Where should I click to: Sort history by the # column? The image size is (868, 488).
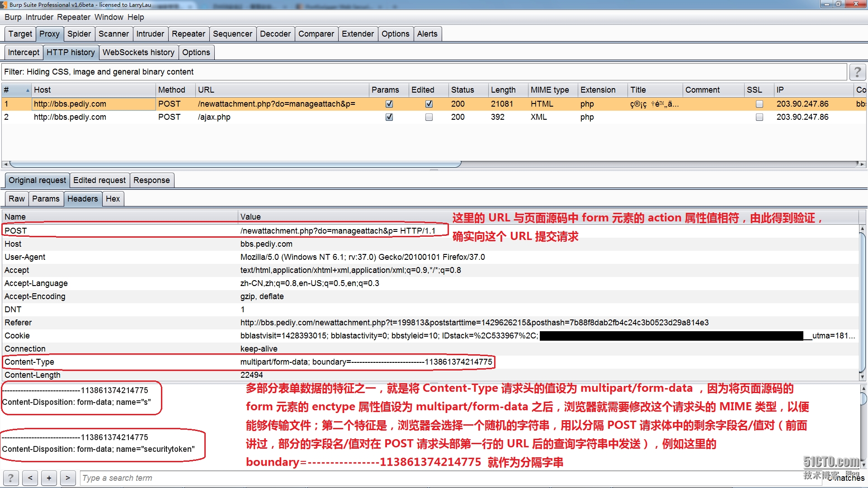click(17, 90)
